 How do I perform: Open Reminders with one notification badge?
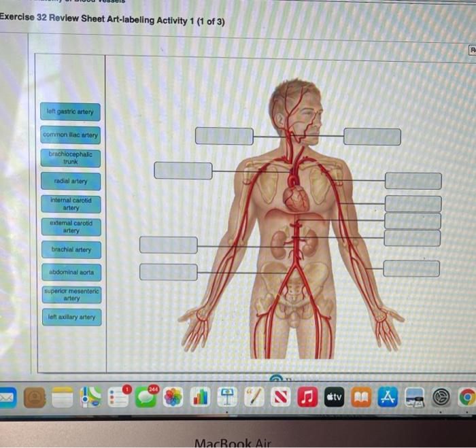118,397
